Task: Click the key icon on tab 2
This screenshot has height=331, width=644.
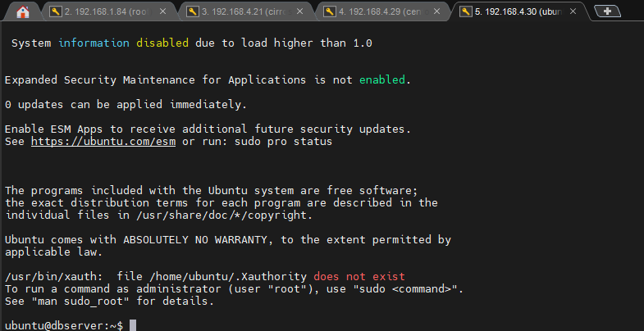Action: click(x=55, y=12)
